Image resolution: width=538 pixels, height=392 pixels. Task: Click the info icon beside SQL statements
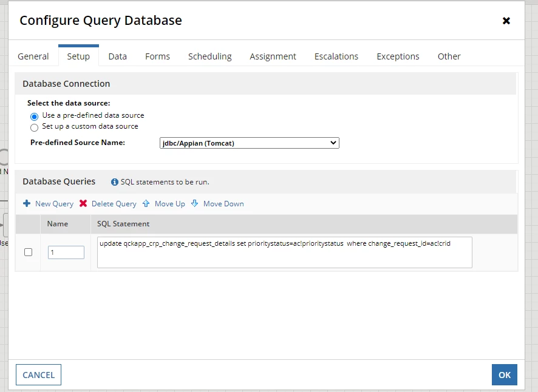pyautogui.click(x=115, y=182)
